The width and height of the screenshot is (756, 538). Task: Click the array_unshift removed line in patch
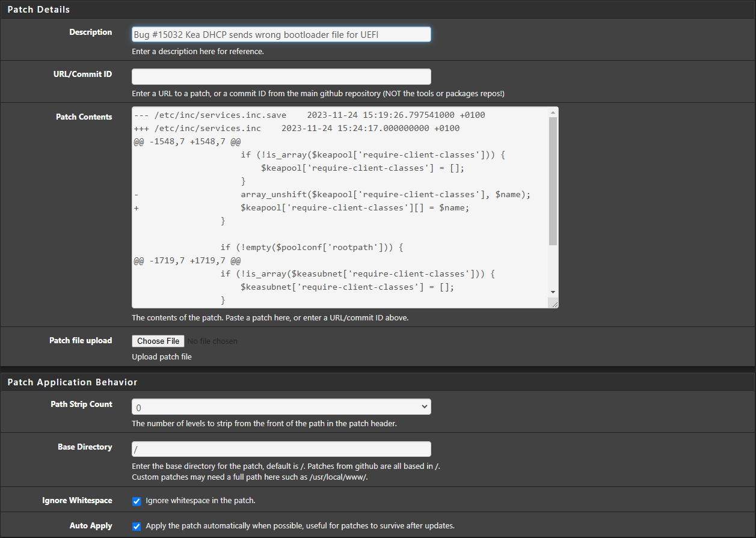332,194
